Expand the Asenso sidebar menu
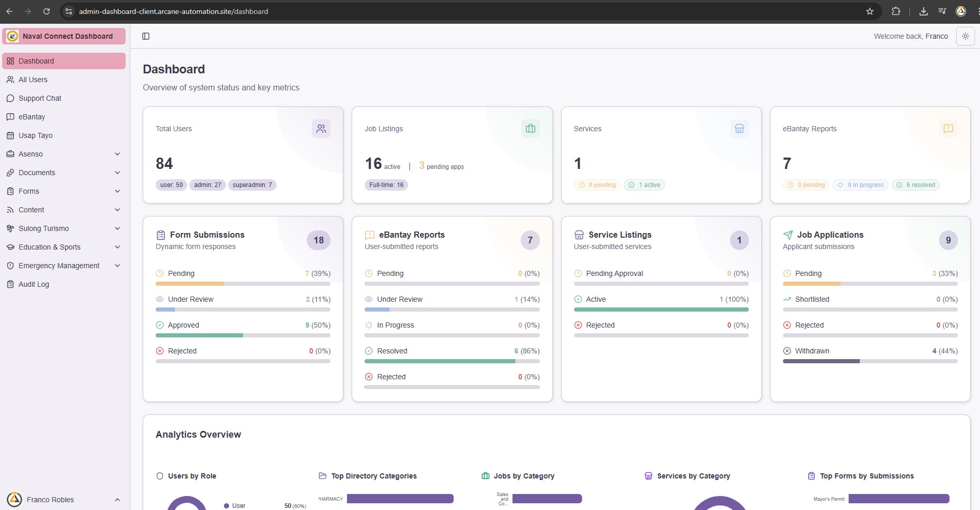Viewport: 980px width, 510px height. click(x=64, y=154)
